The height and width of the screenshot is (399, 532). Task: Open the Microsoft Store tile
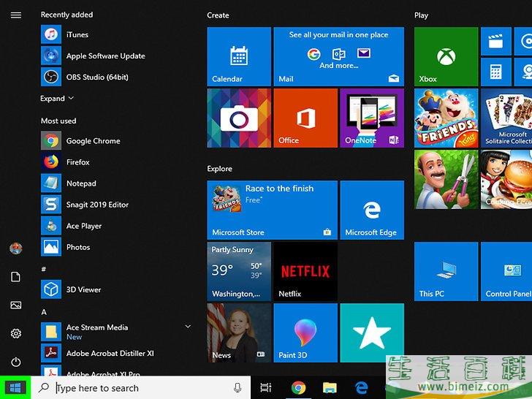[x=272, y=210]
